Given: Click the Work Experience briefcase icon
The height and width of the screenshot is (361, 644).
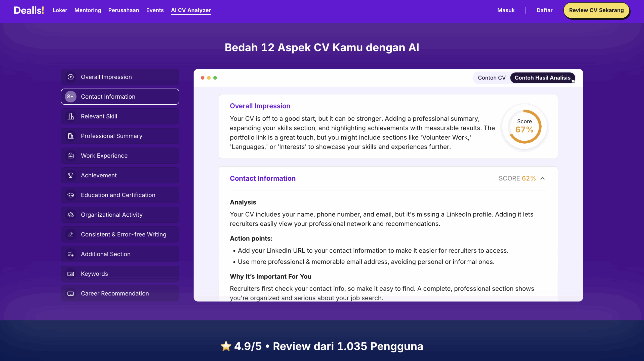Looking at the screenshot, I should coord(70,155).
